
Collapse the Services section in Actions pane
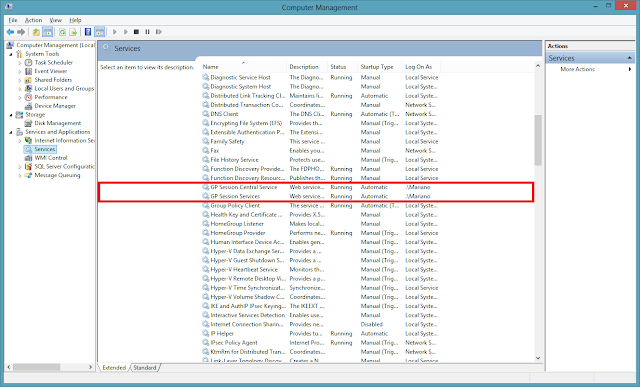tap(629, 58)
